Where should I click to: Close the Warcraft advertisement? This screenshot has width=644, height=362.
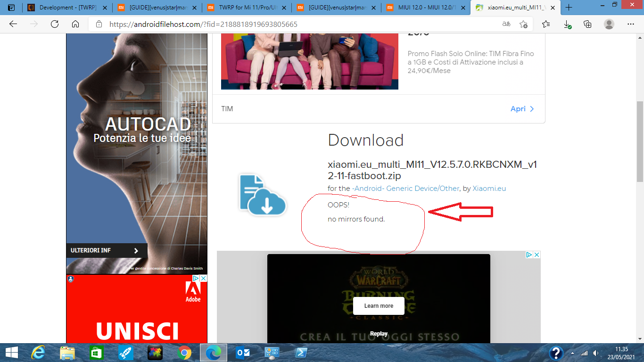[537, 255]
